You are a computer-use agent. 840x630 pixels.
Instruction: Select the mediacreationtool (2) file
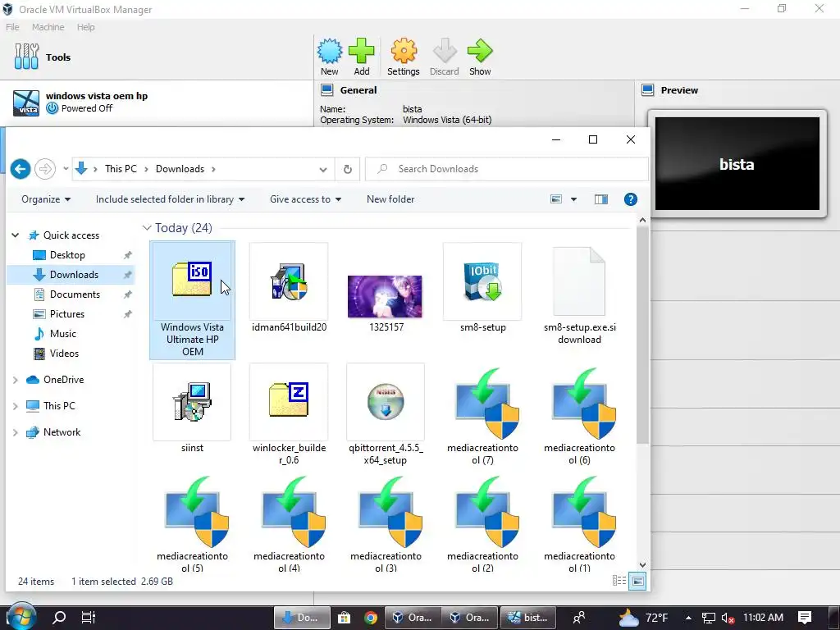482,523
